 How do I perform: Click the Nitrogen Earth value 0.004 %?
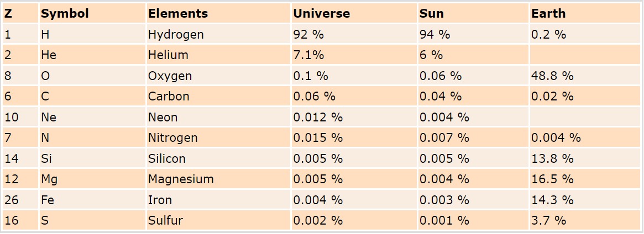(556, 138)
